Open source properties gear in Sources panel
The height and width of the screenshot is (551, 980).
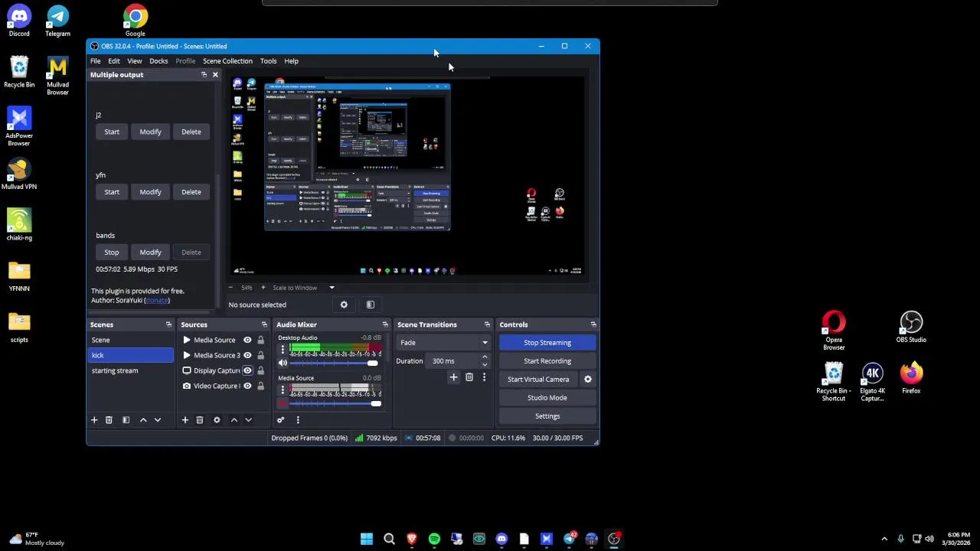click(217, 419)
